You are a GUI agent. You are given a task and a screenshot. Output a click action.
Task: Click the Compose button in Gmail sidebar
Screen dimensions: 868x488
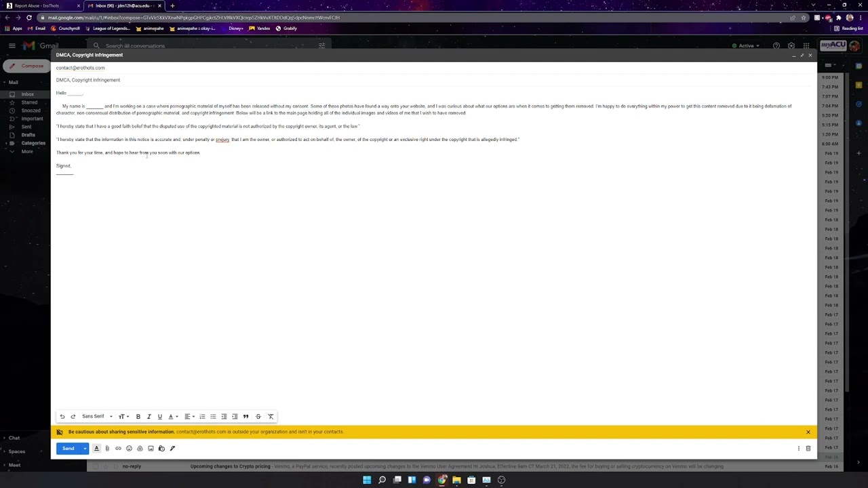pos(28,66)
